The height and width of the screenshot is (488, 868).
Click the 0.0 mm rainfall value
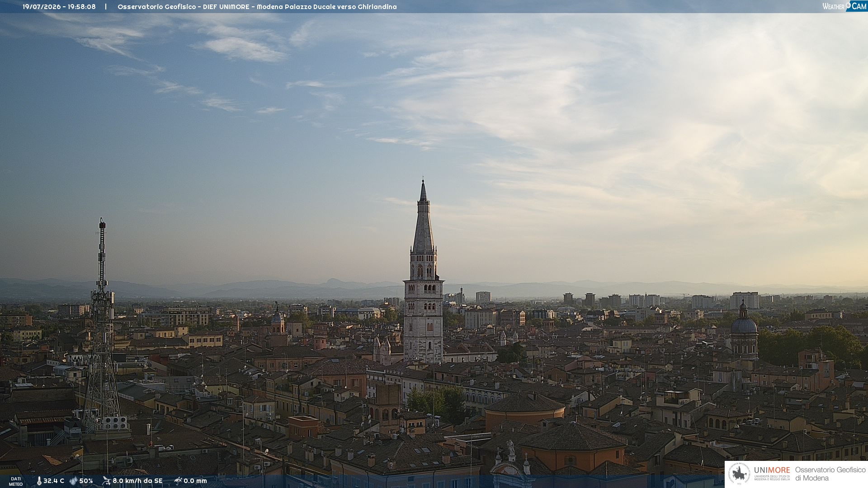[195, 481]
